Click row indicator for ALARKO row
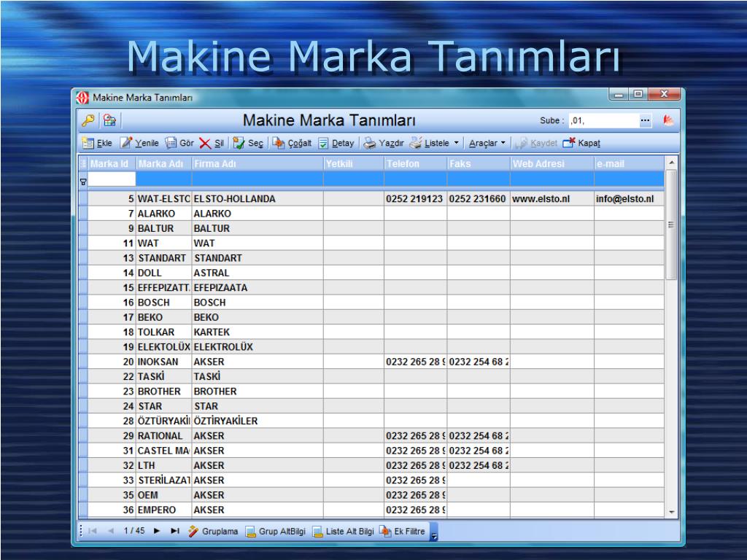Viewport: 747px width, 560px height. tap(83, 214)
